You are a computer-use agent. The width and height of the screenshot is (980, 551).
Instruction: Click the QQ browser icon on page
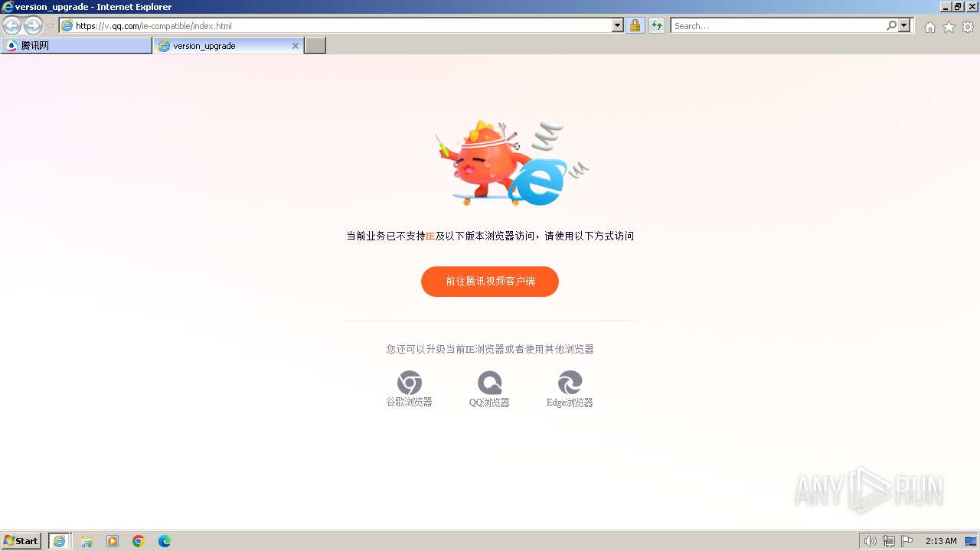pyautogui.click(x=489, y=383)
